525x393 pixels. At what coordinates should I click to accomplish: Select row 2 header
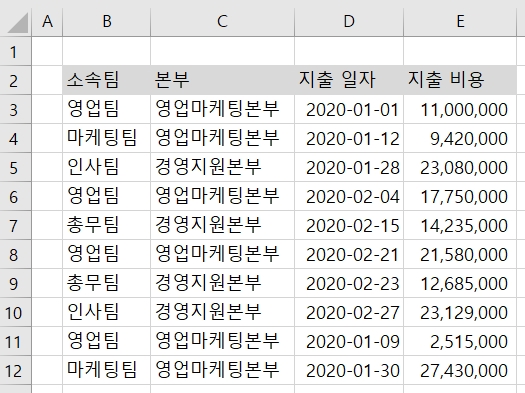(15, 80)
